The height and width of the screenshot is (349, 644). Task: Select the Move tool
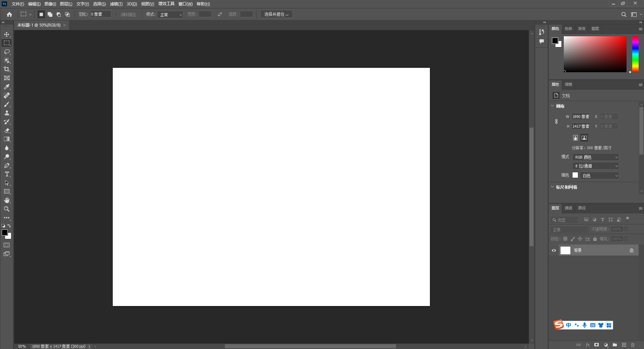[7, 34]
